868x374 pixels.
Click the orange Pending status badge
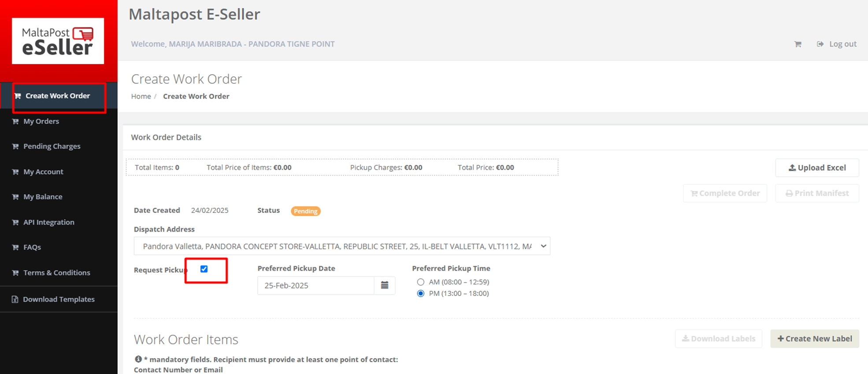[306, 211]
